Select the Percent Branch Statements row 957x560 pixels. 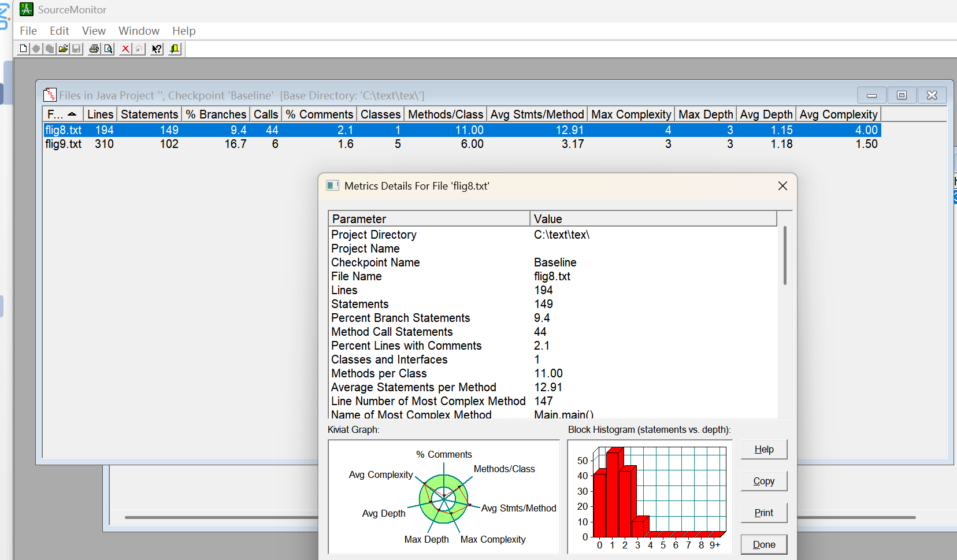pyautogui.click(x=553, y=318)
